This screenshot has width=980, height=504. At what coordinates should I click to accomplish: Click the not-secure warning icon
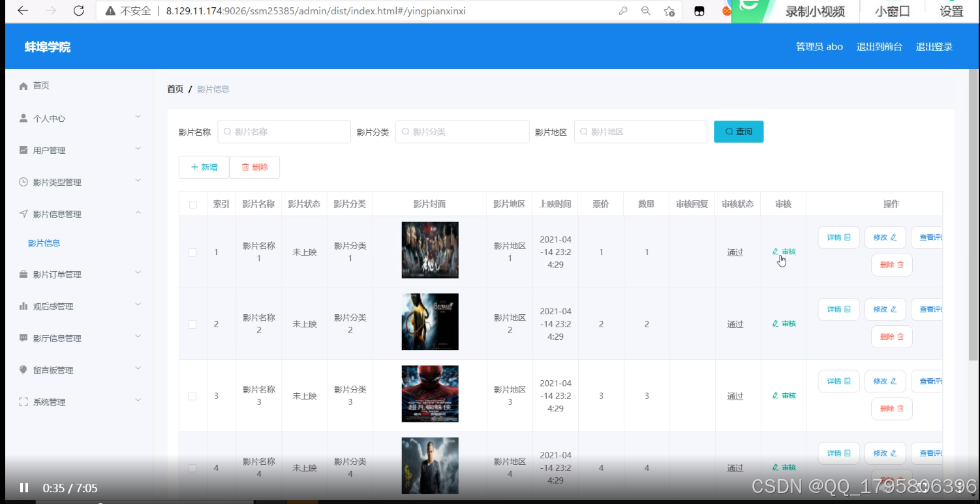click(x=110, y=10)
